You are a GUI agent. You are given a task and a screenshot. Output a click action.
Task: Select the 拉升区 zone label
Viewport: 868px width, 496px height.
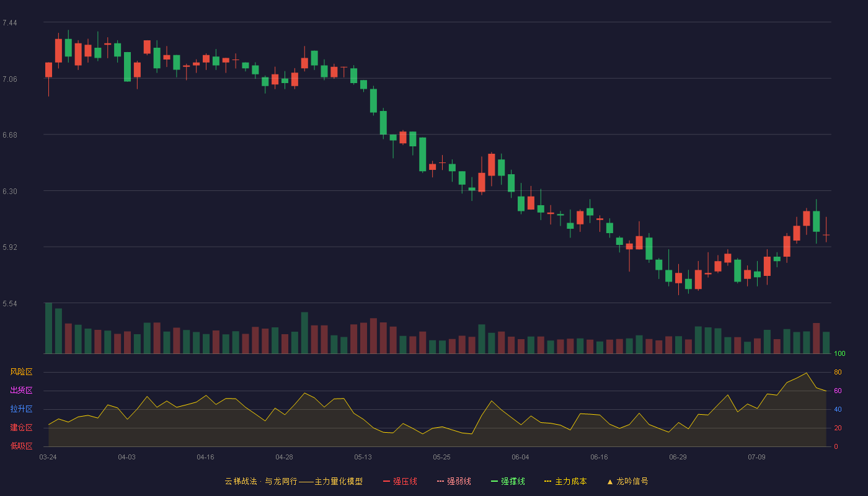22,409
